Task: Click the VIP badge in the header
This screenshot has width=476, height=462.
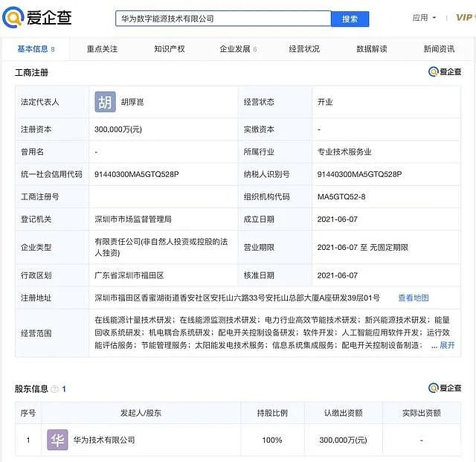Action: pos(463,17)
